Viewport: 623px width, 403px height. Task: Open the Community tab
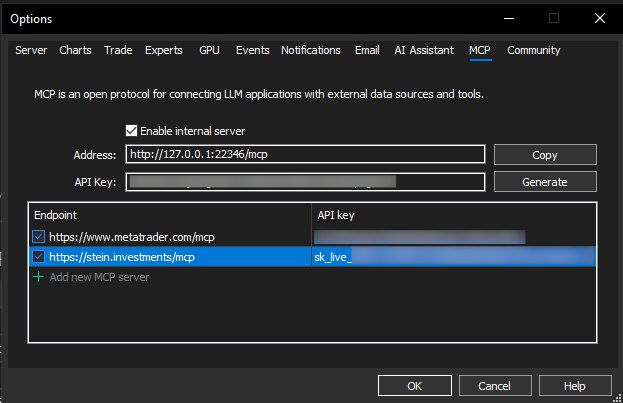pos(534,50)
